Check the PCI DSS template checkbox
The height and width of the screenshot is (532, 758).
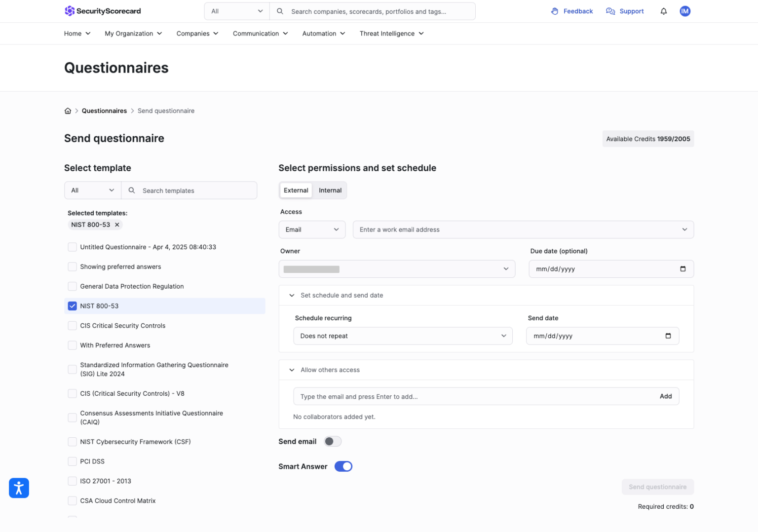click(72, 461)
